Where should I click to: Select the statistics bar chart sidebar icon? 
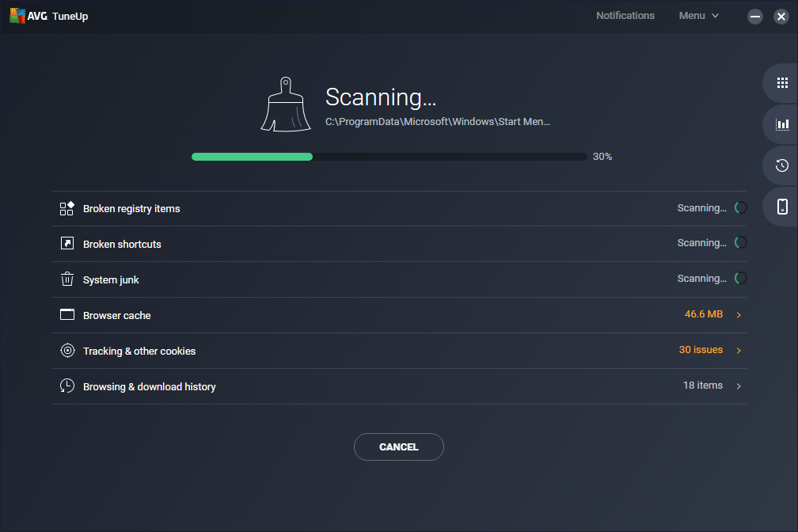click(x=782, y=123)
